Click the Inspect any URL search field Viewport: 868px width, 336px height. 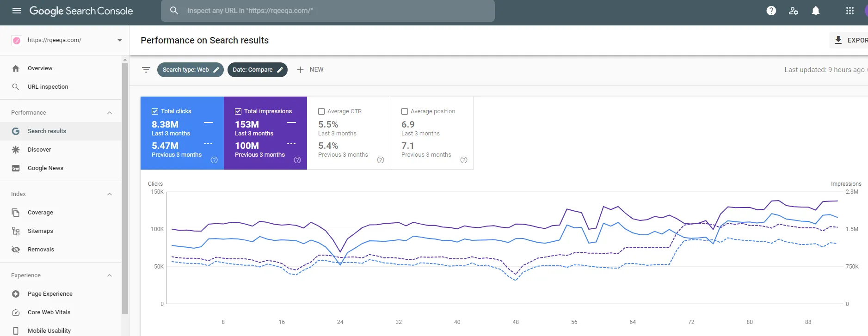pyautogui.click(x=328, y=11)
